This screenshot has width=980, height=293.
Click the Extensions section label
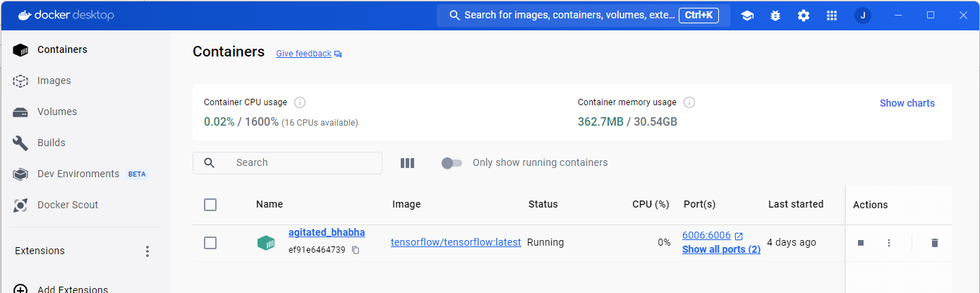[x=40, y=251]
